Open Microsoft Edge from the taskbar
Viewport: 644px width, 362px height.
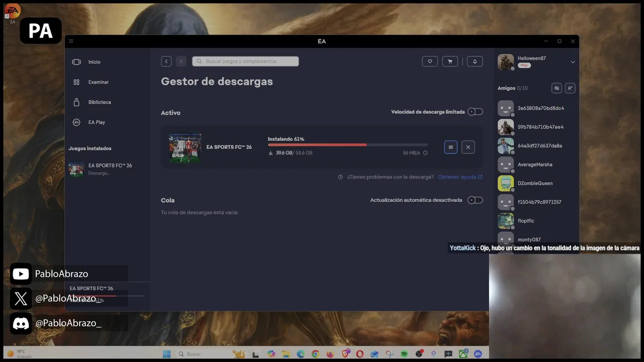300,354
